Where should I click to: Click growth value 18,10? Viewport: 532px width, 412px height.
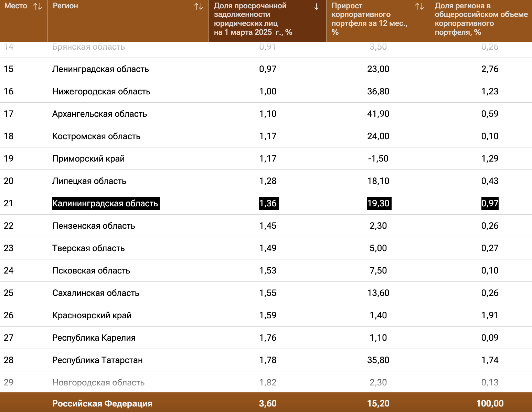tap(378, 181)
